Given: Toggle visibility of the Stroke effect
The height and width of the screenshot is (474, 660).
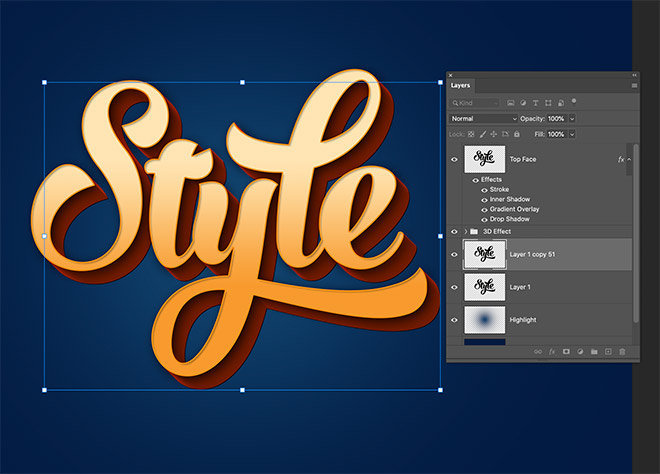Looking at the screenshot, I should coord(475,189).
